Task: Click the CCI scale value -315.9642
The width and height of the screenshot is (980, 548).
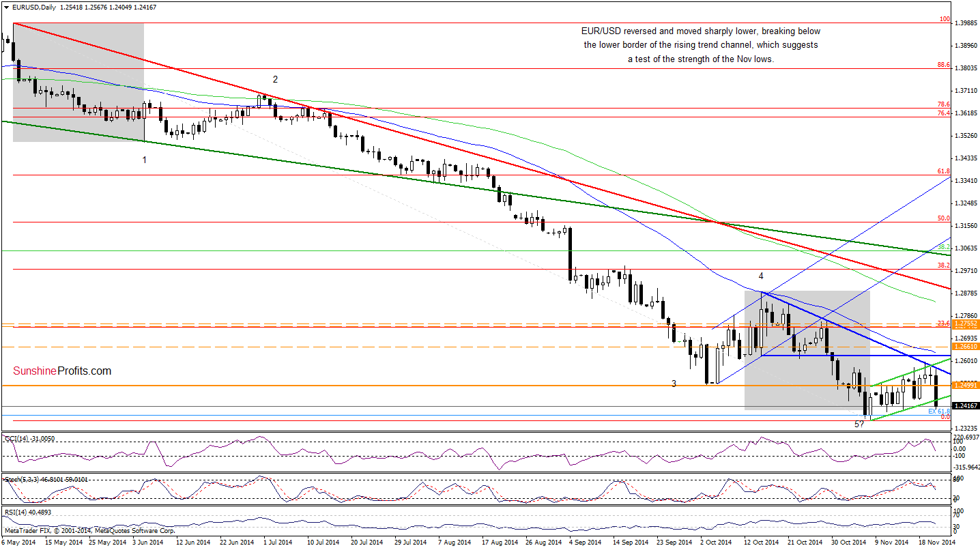Action: [967, 467]
